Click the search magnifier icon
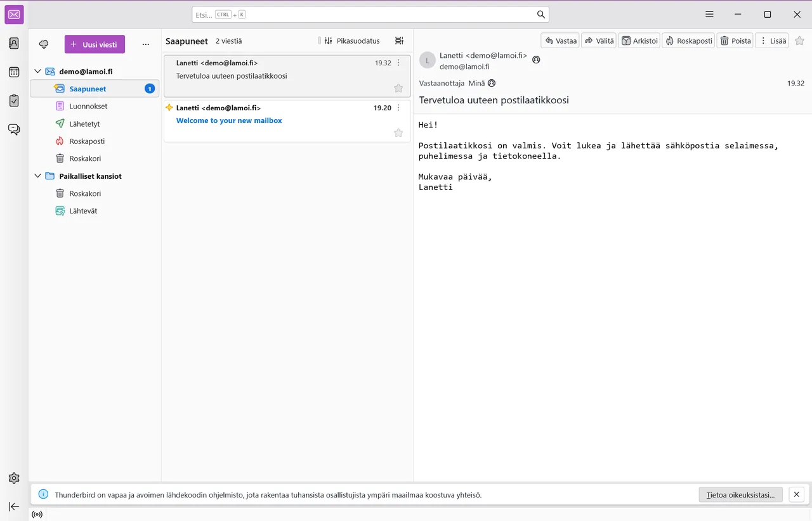 [x=541, y=15]
